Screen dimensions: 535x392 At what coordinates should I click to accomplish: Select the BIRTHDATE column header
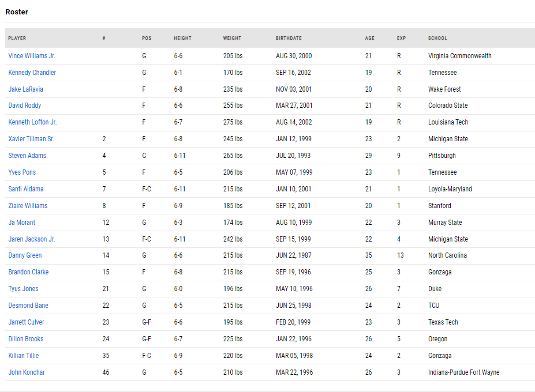(289, 38)
